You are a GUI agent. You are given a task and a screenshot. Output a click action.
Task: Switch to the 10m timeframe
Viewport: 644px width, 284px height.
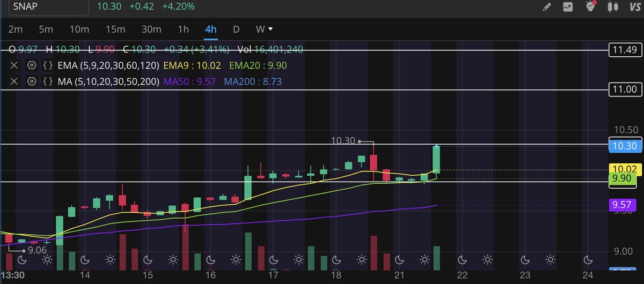point(79,29)
